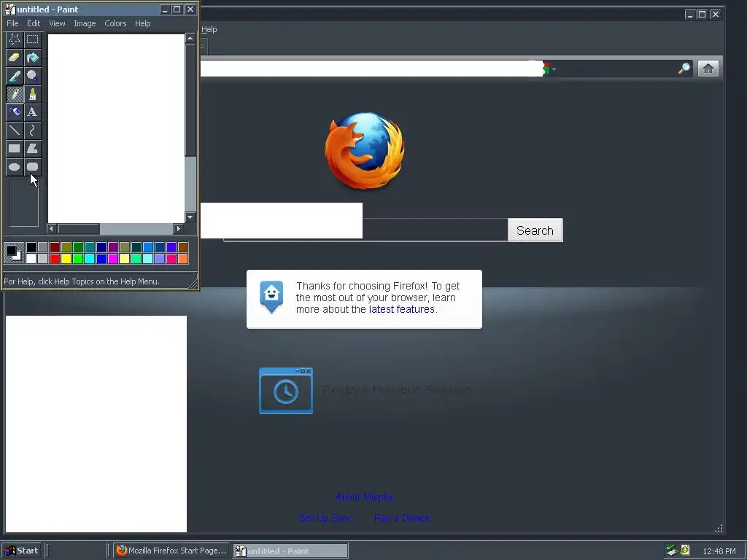Image resolution: width=747 pixels, height=560 pixels.
Task: Pick the orange color swatch
Action: pyautogui.click(x=182, y=259)
